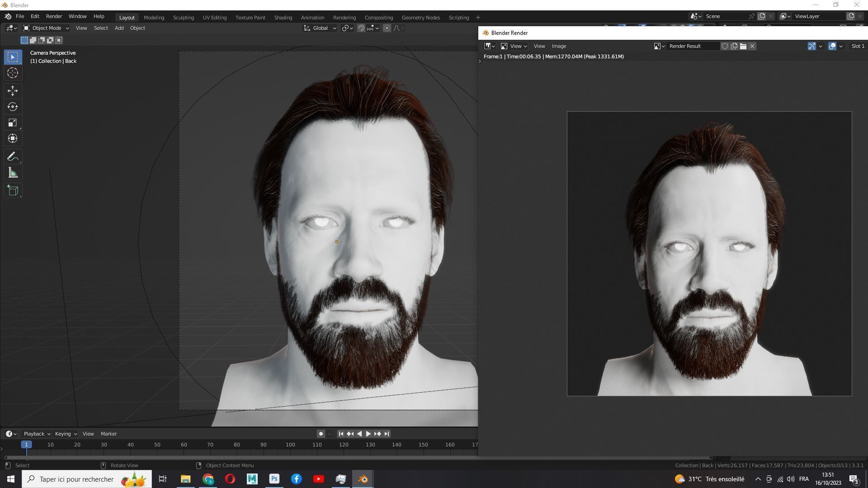This screenshot has width=868, height=488.
Task: Add new view layer icon
Action: coord(850,16)
